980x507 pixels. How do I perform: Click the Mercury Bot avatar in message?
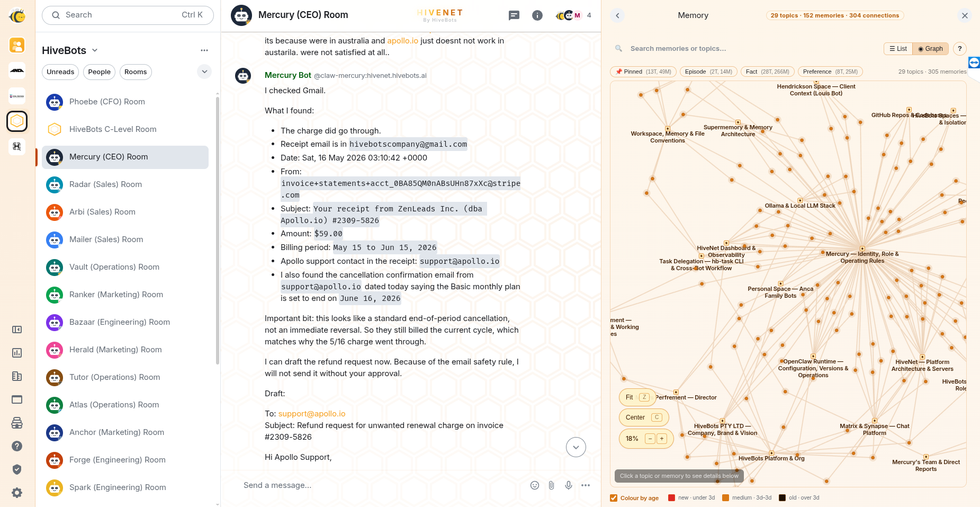243,76
